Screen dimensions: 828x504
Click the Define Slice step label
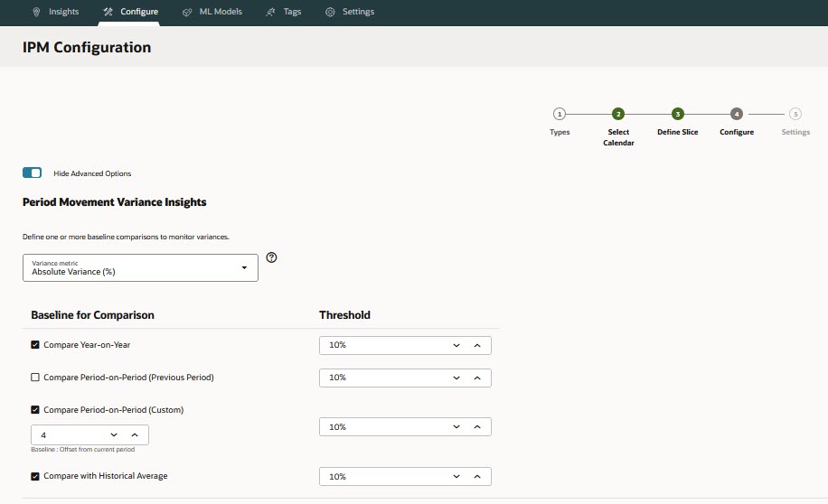click(678, 132)
